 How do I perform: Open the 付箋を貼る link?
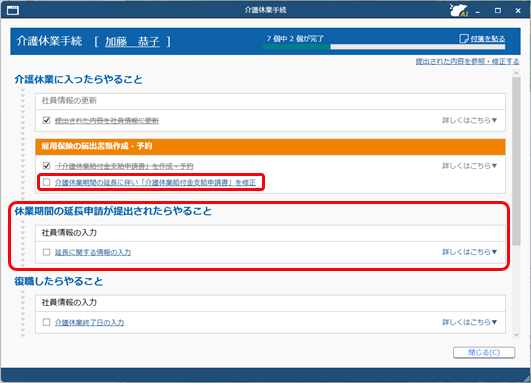click(487, 39)
